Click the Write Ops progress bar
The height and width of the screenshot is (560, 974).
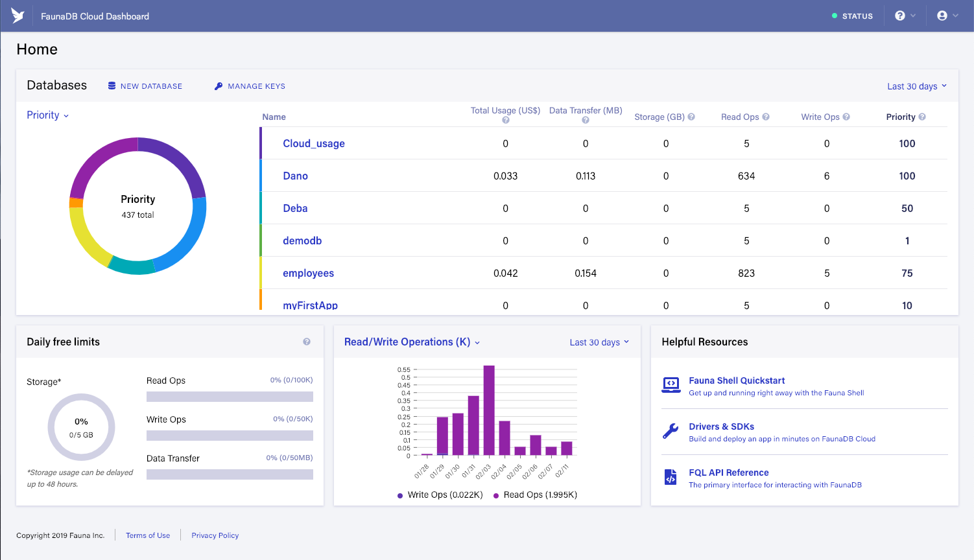click(x=230, y=436)
